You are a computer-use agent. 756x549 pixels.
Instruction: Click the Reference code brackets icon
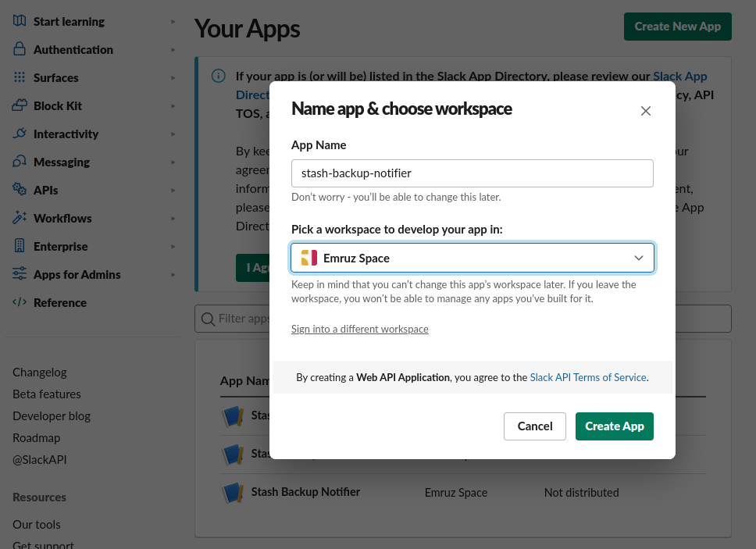(x=20, y=302)
